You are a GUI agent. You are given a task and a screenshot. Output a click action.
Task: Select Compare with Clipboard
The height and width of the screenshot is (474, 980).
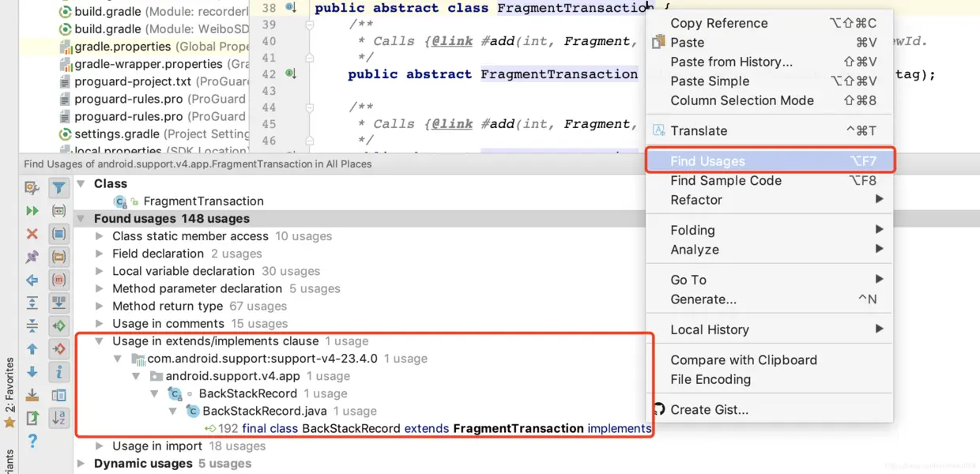771,360
